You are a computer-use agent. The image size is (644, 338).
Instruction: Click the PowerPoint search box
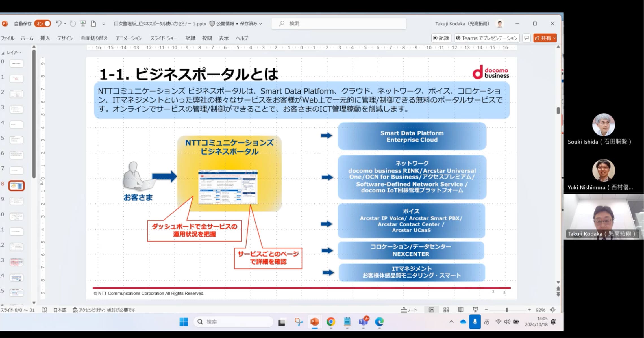click(339, 24)
